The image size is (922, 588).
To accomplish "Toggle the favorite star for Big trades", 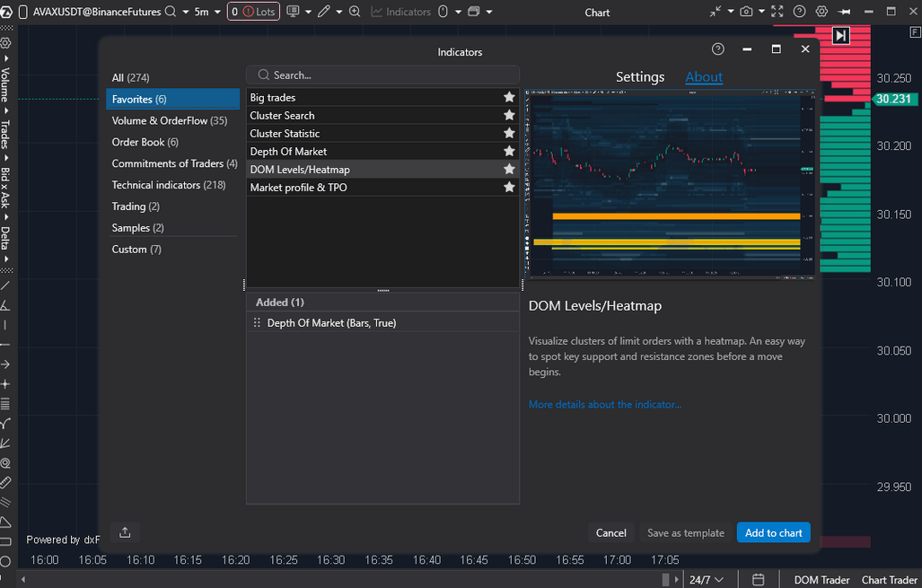I will click(x=509, y=97).
